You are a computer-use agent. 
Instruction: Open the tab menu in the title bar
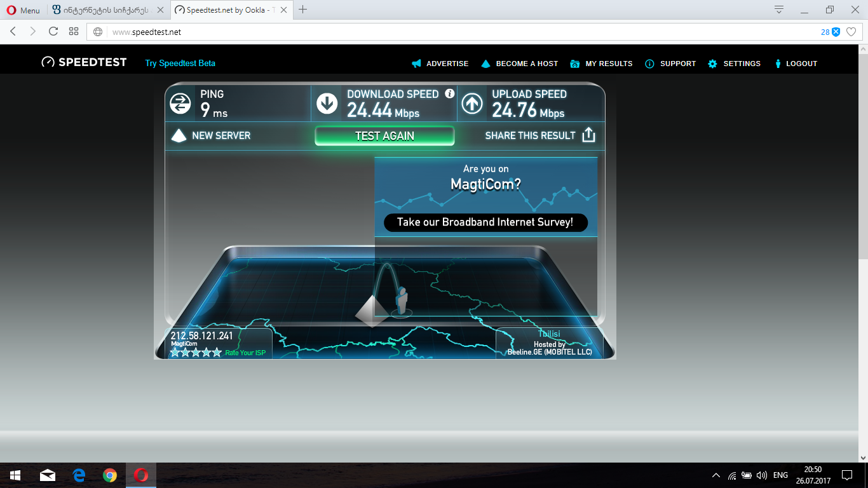pos(778,10)
